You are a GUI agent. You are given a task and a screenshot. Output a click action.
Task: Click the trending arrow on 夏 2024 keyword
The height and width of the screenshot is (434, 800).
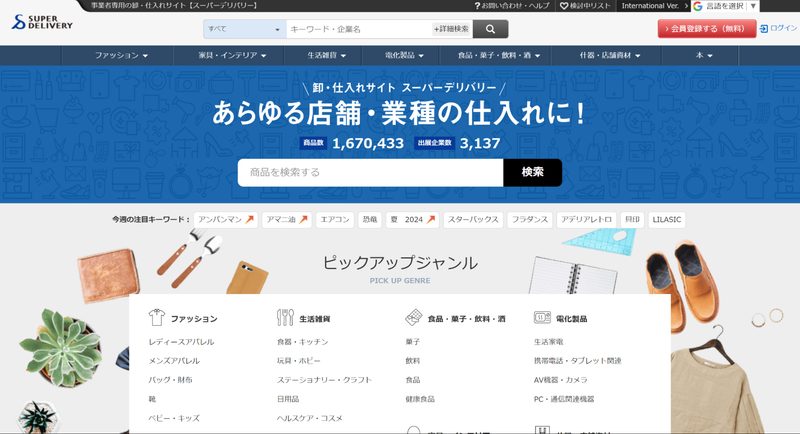click(431, 219)
